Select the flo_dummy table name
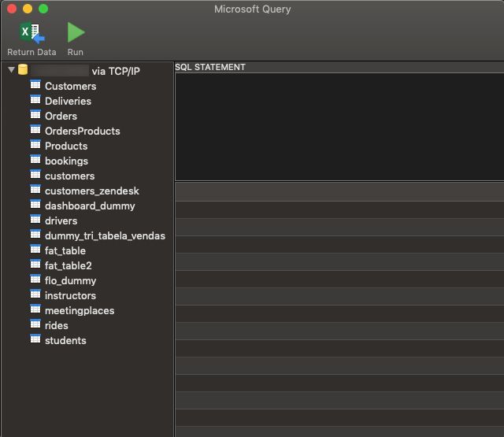This screenshot has width=504, height=437. click(70, 280)
